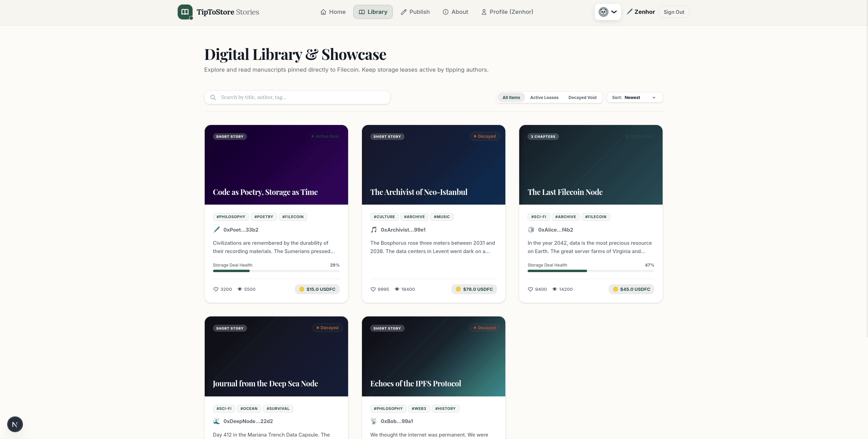
Task: Click eye icon beside 5500 views
Action: click(x=240, y=289)
